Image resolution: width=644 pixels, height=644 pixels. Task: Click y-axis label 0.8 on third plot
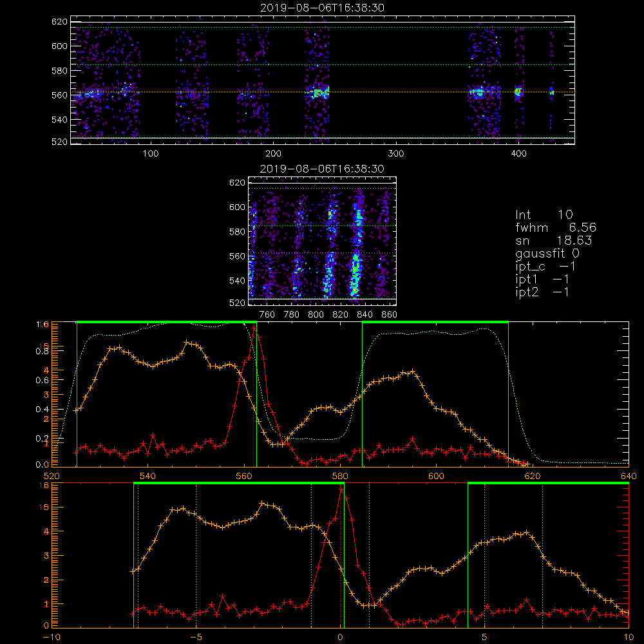43,351
